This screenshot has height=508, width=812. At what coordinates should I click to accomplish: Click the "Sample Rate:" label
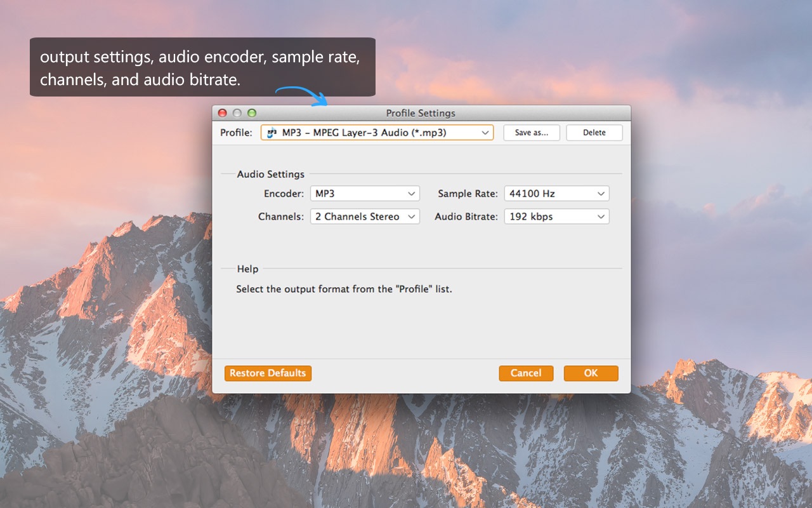coord(468,194)
